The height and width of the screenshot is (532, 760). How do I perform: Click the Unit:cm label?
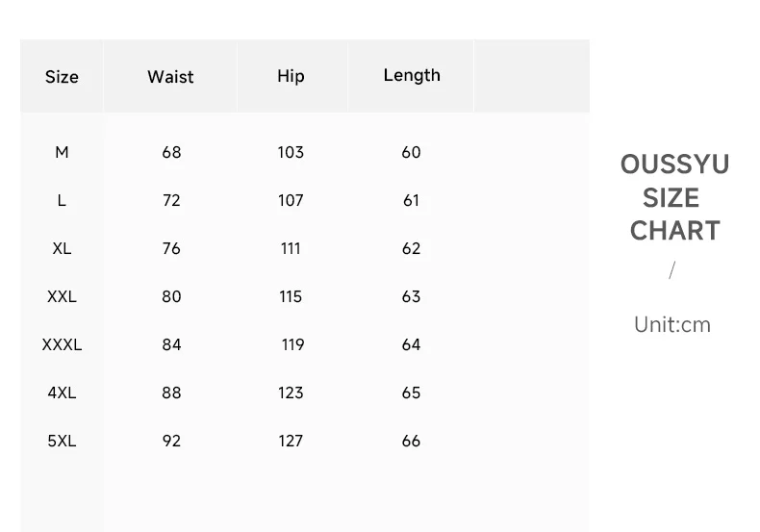[672, 324]
